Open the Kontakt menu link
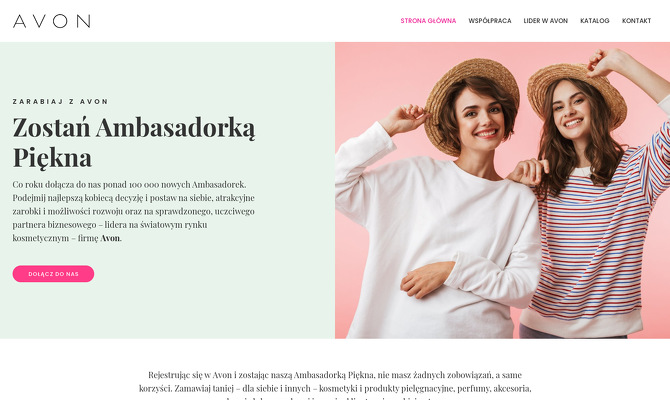The height and width of the screenshot is (400, 670). [x=636, y=21]
